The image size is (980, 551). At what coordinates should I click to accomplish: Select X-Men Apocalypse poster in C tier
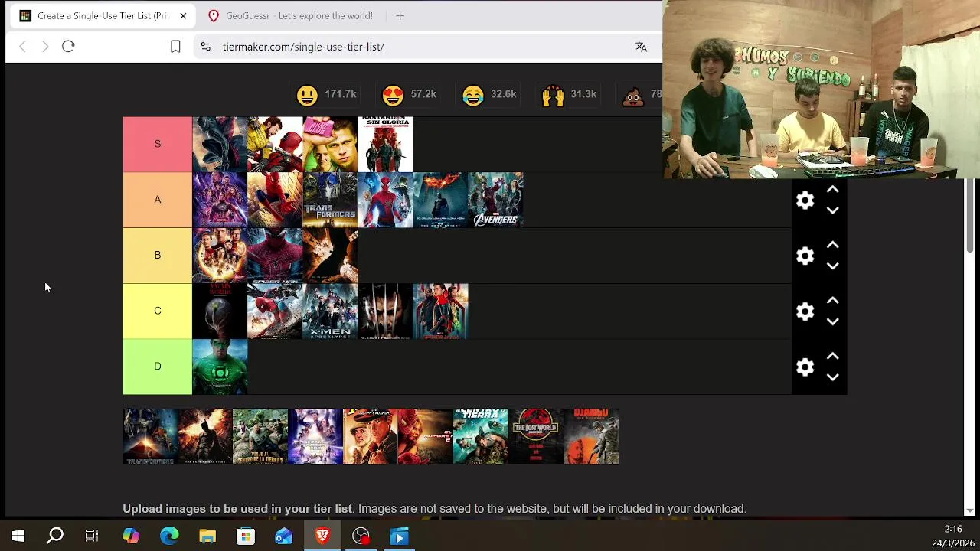(330, 311)
